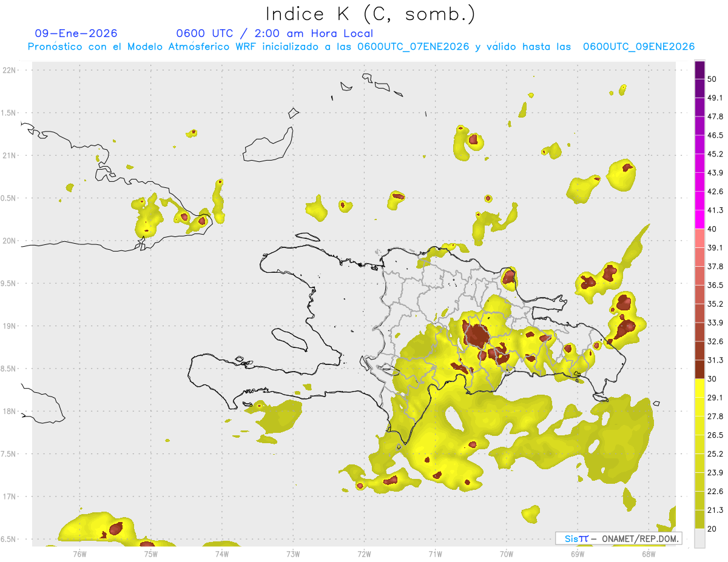Click the initialization time '0600UTC_07ENE2026'
Image resolution: width=728 pixels, height=562 pixels.
coord(413,47)
